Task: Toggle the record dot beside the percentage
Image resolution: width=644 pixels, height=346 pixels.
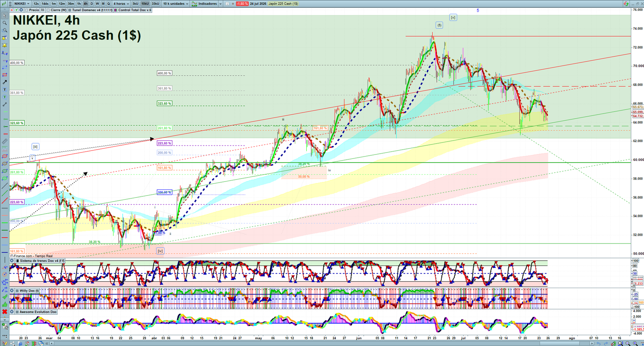Action: pos(233,4)
